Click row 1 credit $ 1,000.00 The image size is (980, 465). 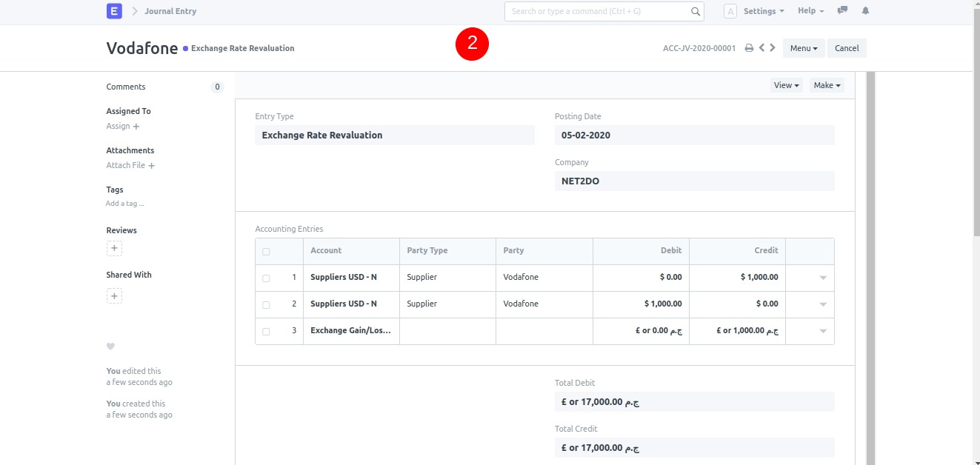(759, 277)
